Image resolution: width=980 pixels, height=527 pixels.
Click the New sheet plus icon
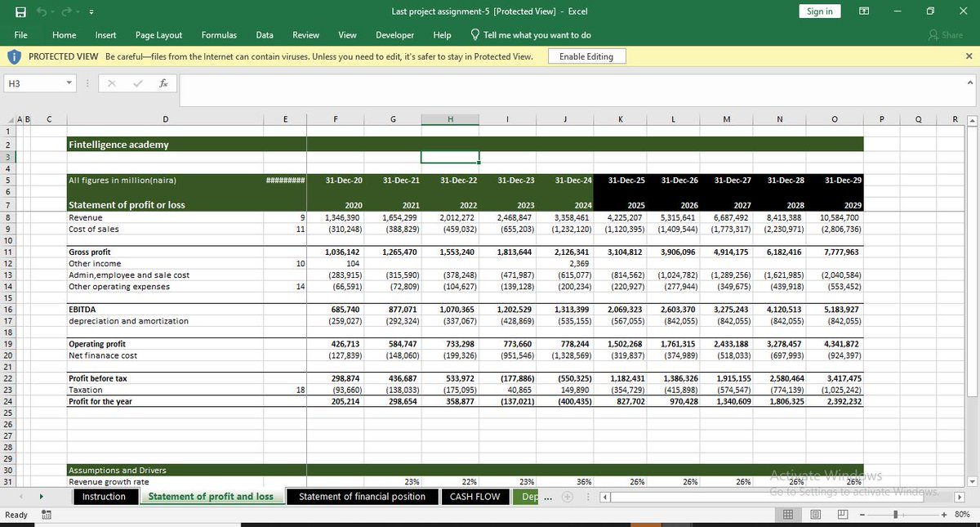(x=568, y=497)
